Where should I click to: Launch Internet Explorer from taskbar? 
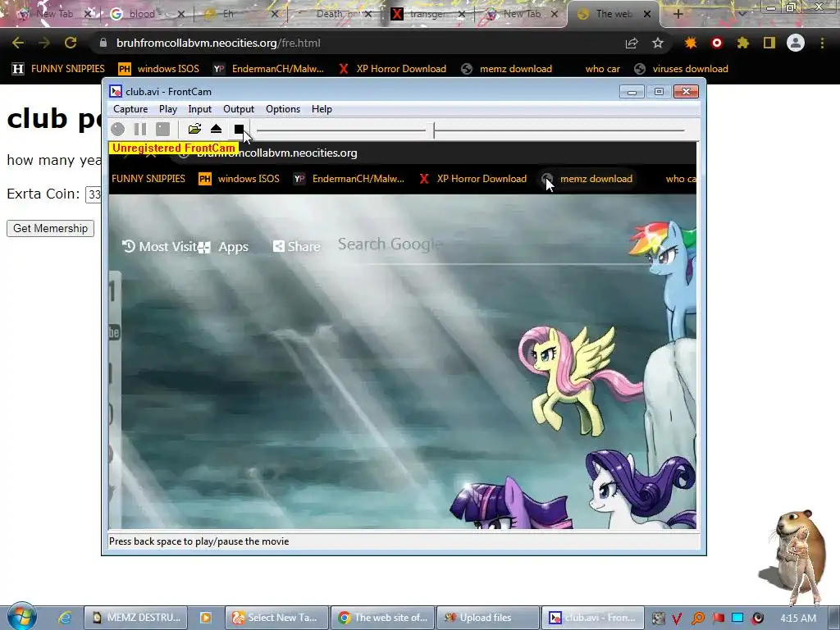click(x=65, y=618)
